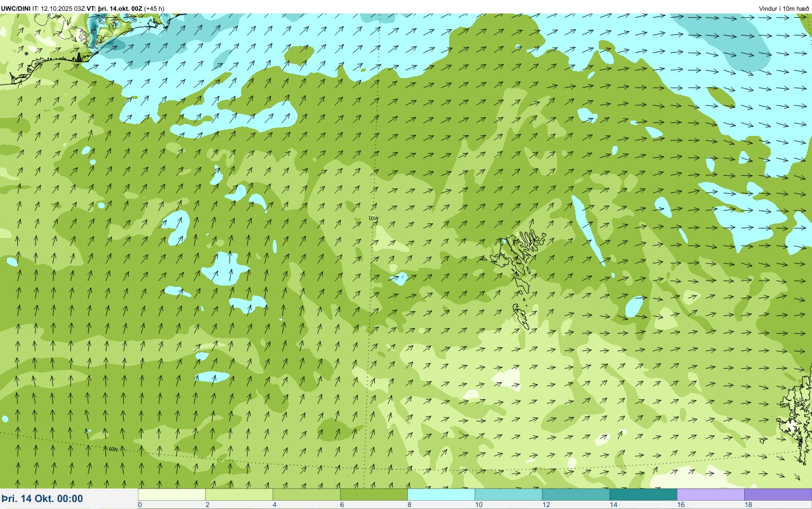
Task: Click the legend value '18'
Action: click(x=749, y=505)
